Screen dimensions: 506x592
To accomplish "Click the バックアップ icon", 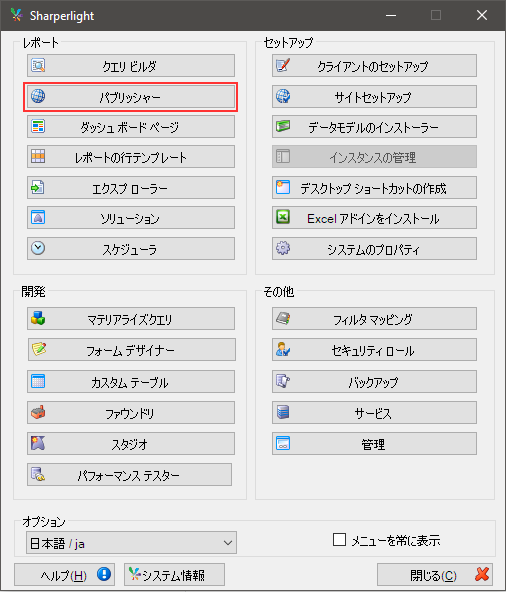I will pos(283,381).
